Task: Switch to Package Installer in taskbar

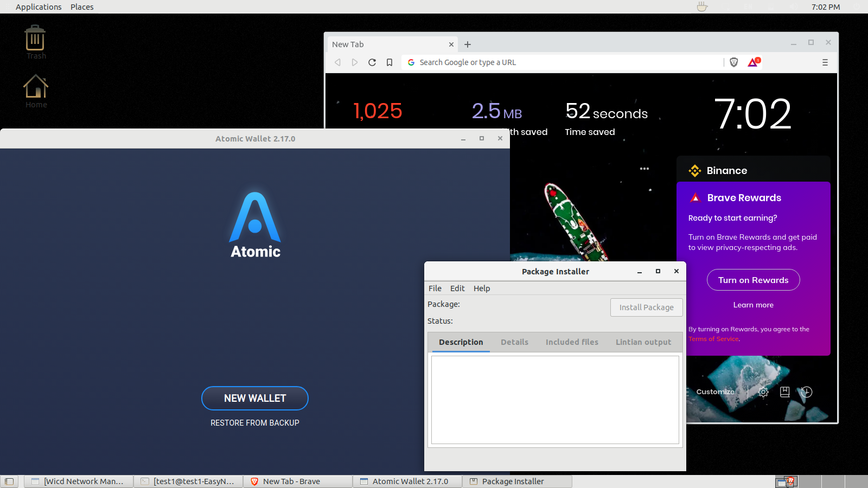Action: (x=517, y=481)
